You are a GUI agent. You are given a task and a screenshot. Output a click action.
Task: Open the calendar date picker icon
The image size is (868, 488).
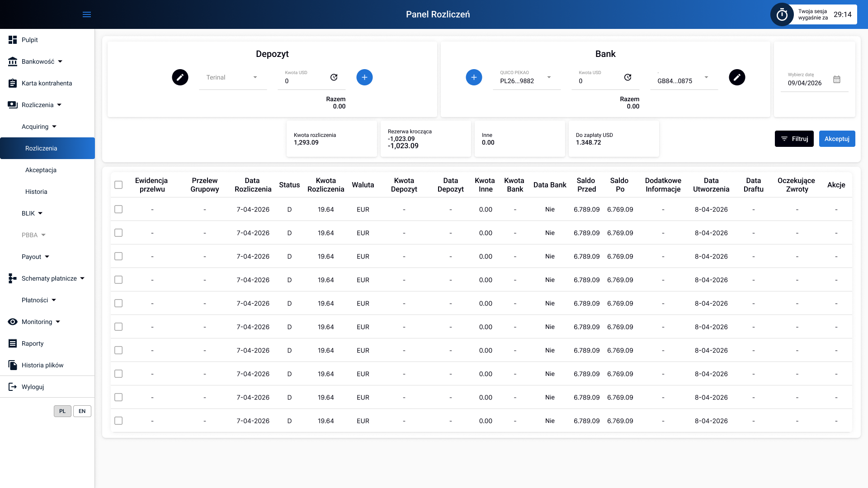[x=837, y=80]
